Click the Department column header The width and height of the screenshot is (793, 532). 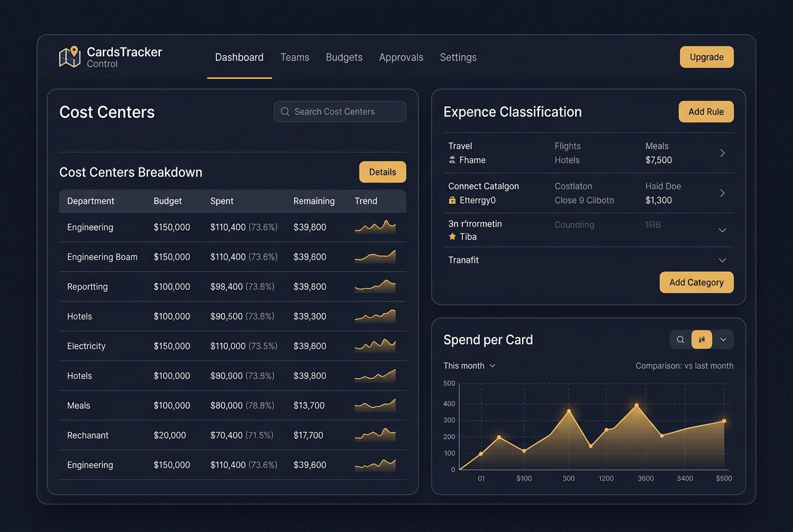click(x=91, y=201)
